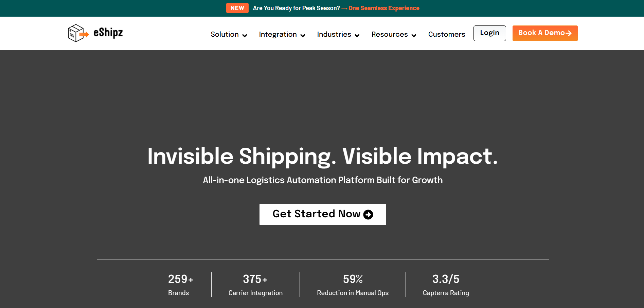Image resolution: width=644 pixels, height=308 pixels.
Task: Open the Integration menu label
Action: (x=278, y=34)
